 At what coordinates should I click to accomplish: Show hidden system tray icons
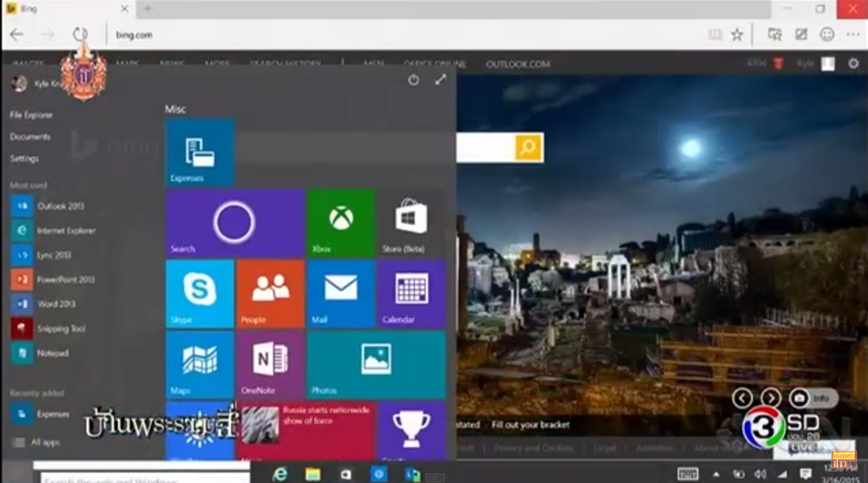pyautogui.click(x=716, y=473)
